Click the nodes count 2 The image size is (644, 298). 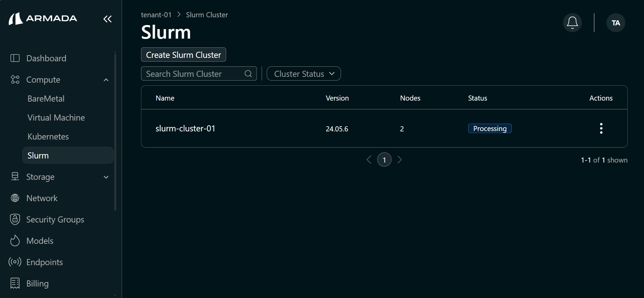coord(402,129)
